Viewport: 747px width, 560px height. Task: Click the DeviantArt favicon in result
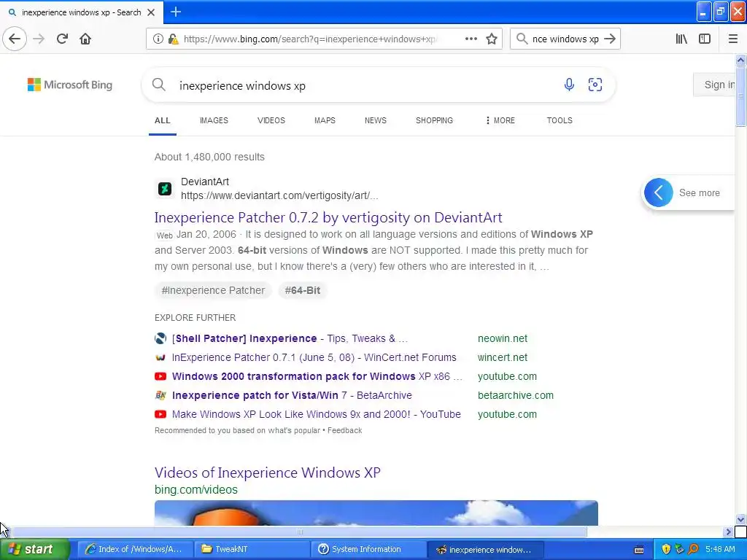click(x=165, y=189)
